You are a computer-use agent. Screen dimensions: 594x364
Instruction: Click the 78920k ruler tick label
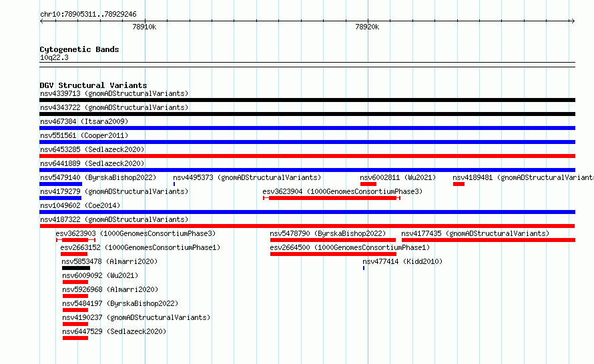pyautogui.click(x=367, y=27)
